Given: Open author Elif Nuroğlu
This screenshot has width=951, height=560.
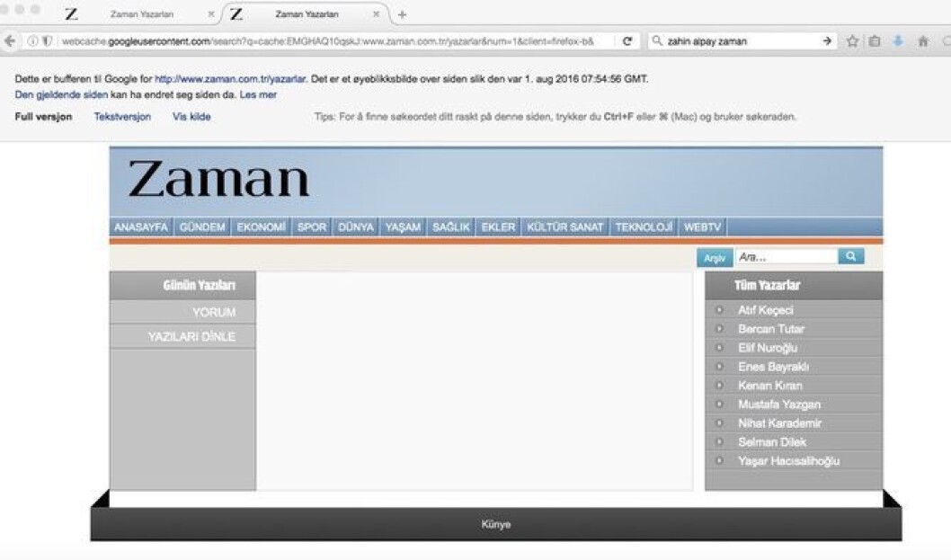Looking at the screenshot, I should (x=768, y=348).
